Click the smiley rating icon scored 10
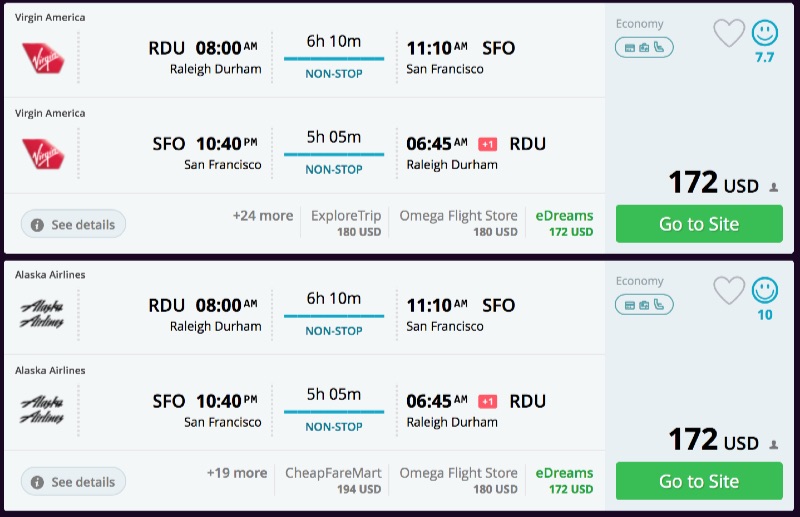 point(765,290)
